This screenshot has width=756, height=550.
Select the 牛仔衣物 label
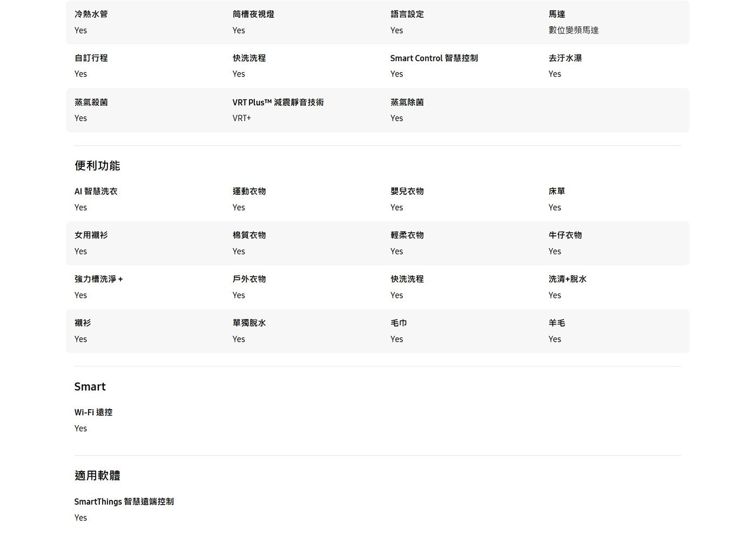tap(565, 235)
